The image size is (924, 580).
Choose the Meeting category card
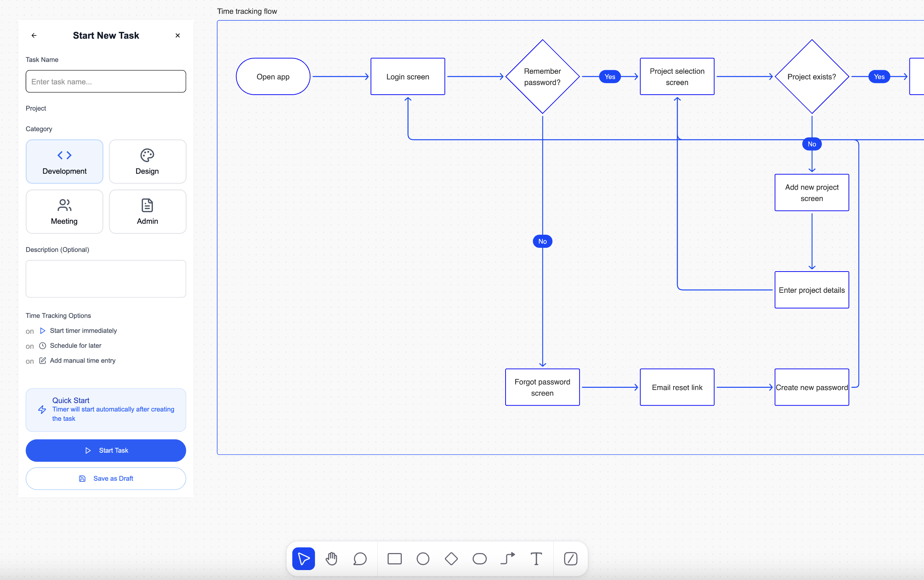point(64,212)
